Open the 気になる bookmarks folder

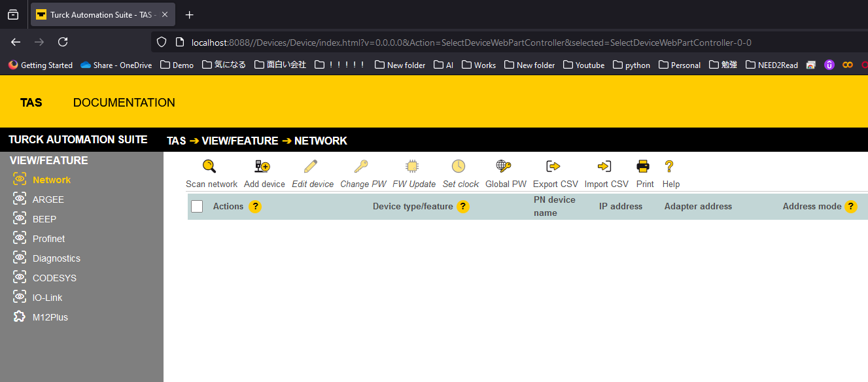224,65
